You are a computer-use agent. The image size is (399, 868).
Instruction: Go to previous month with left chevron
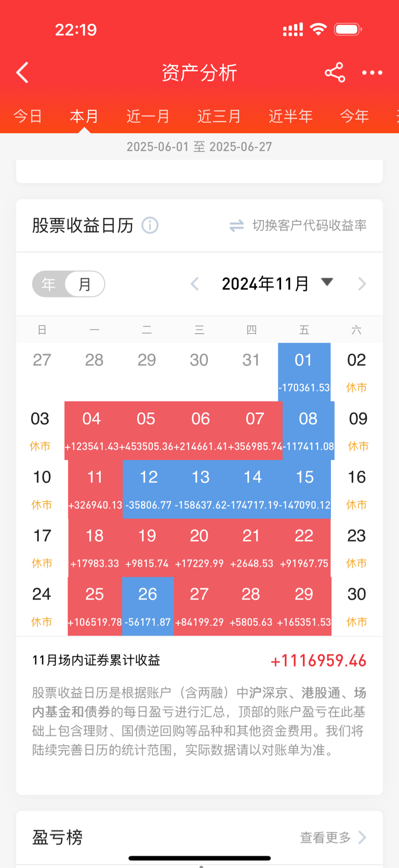(195, 284)
